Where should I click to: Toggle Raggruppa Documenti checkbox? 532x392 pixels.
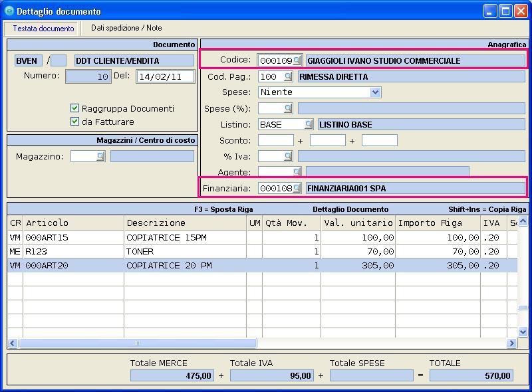(74, 108)
